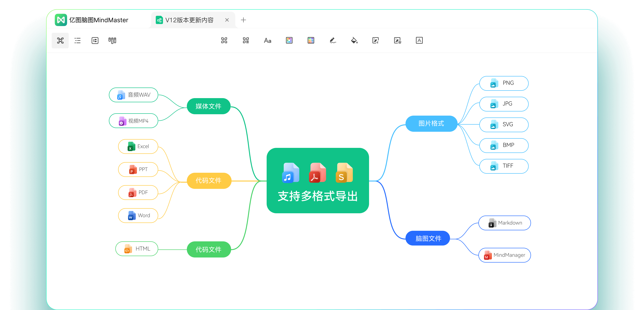Open the slide view mode icon
This screenshot has width=644, height=310.
pyautogui.click(x=95, y=41)
